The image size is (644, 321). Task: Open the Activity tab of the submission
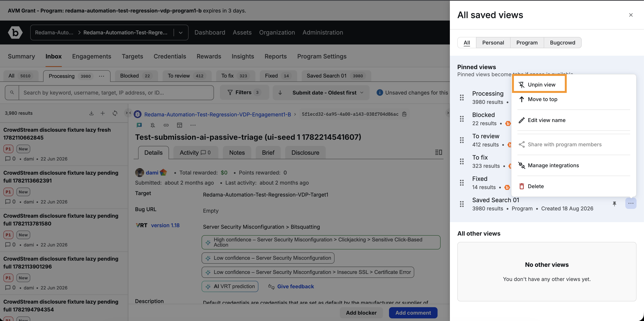[195, 153]
